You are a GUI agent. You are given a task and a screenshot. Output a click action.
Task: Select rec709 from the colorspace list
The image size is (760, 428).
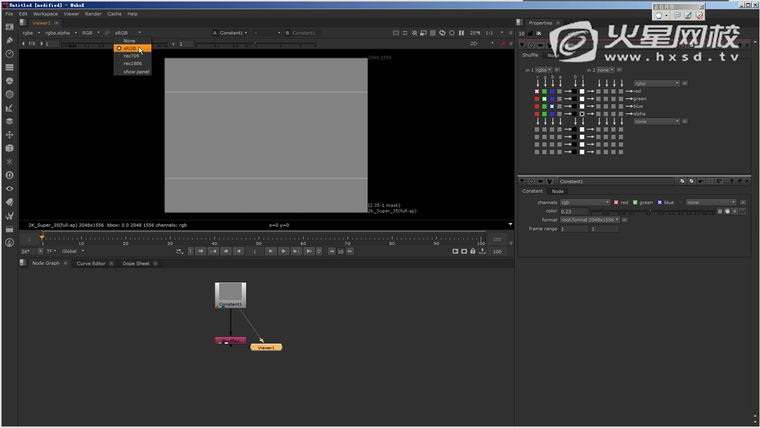tap(131, 56)
